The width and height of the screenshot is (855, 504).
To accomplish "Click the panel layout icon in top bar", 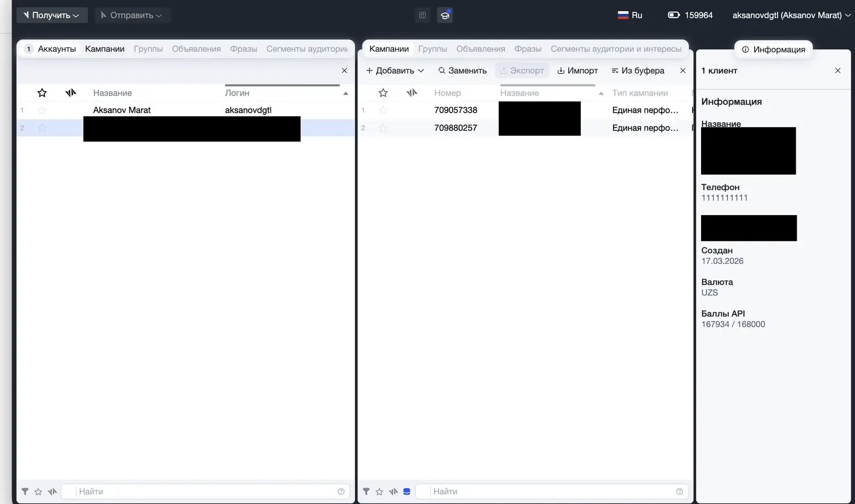I will (422, 15).
